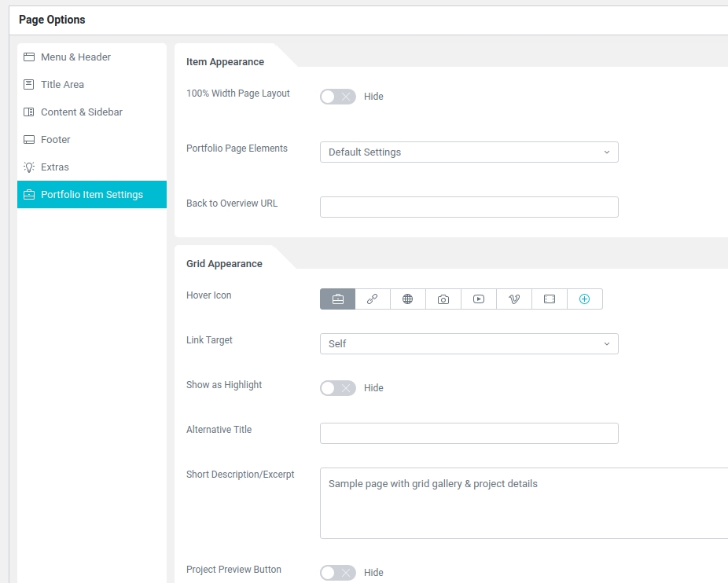Viewport: 728px width, 583px height.
Task: Open the Extras tab
Action: [54, 167]
